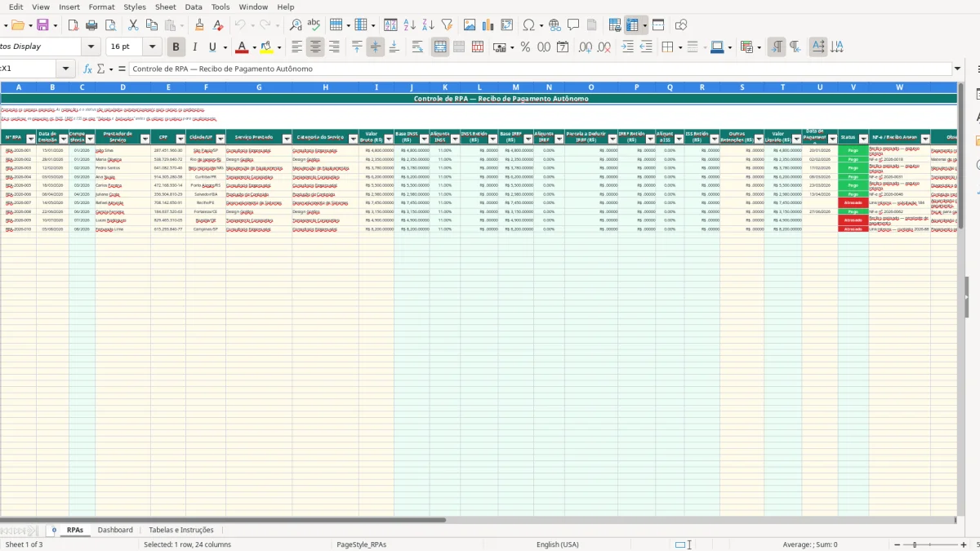Click English (USA) language in status bar
Screen dimensions: 980x551
(x=557, y=544)
